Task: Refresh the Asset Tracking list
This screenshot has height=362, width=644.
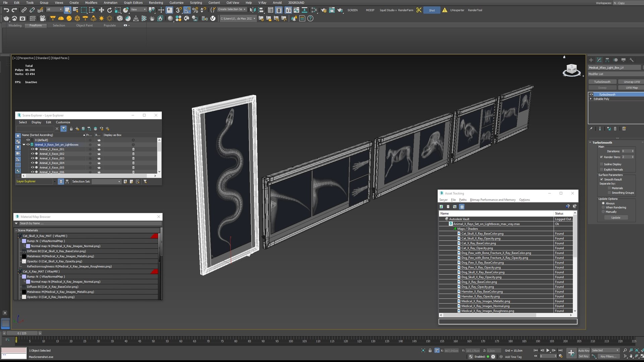Action: 441,207
